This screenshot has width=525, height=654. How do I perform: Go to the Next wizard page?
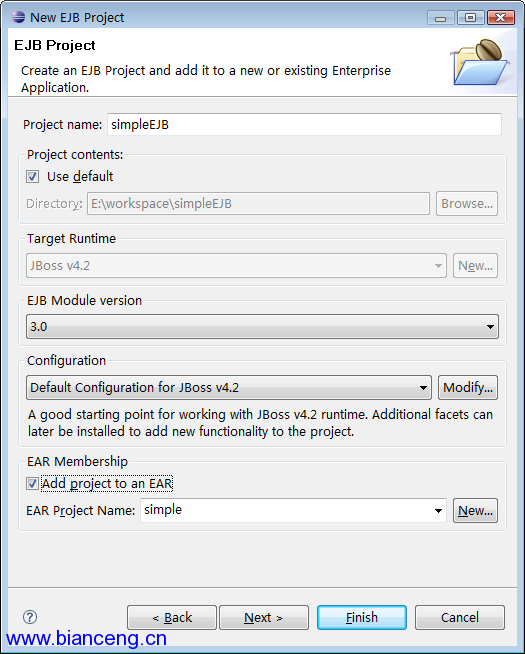click(264, 617)
